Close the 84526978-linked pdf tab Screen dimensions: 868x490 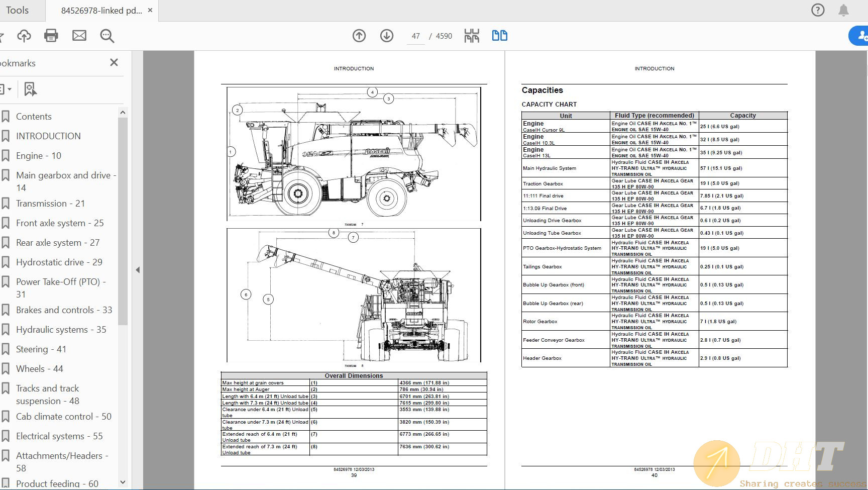coord(150,10)
